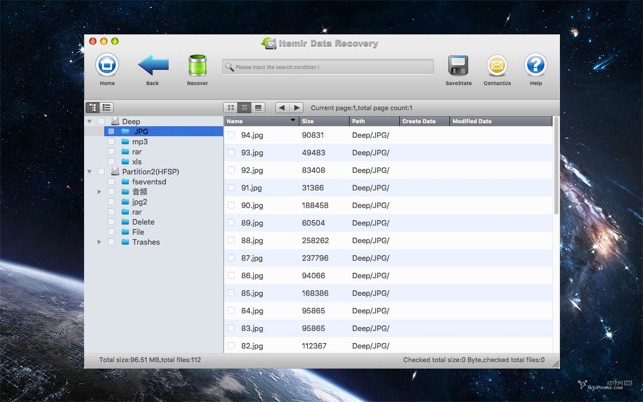Click the Current page count text

point(362,108)
